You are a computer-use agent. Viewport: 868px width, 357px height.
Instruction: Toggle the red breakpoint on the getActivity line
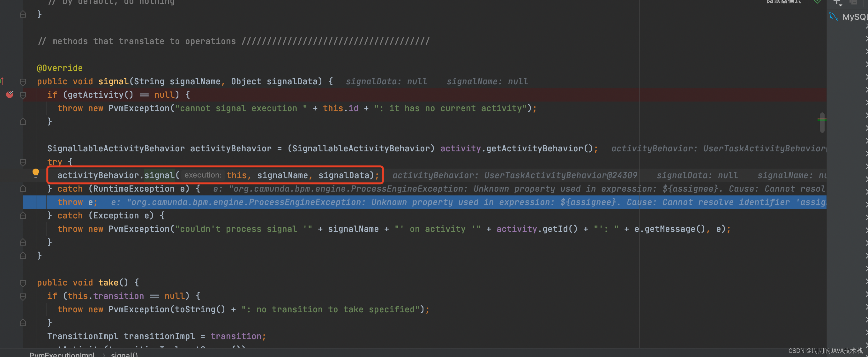[x=10, y=95]
